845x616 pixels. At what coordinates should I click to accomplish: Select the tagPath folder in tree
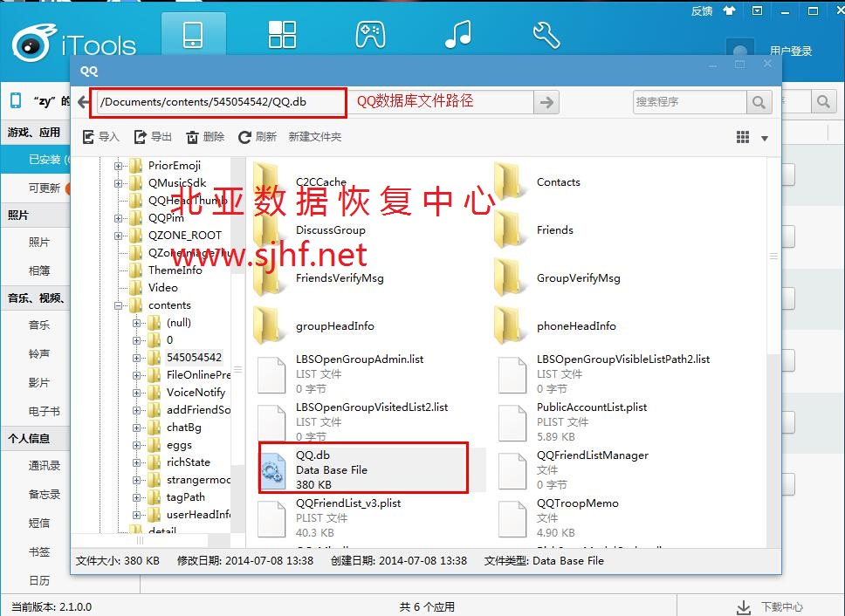point(185,497)
